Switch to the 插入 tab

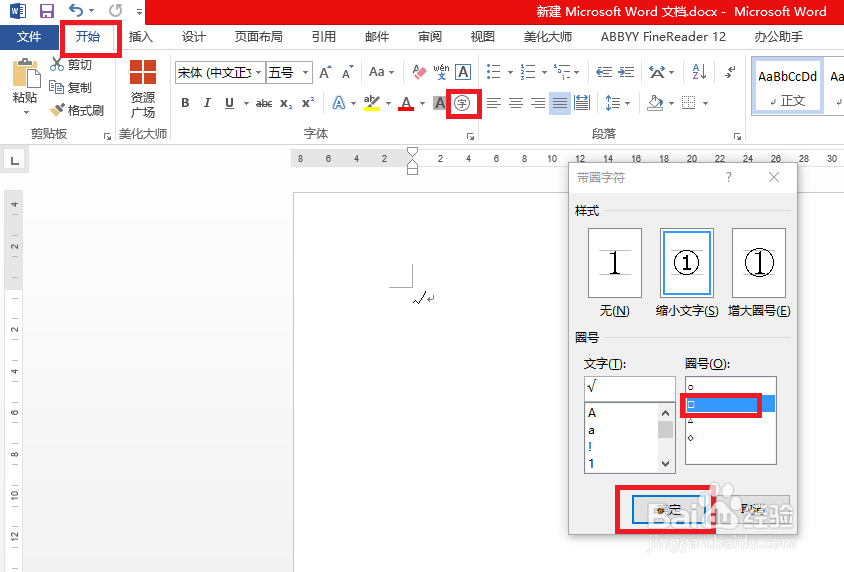[140, 37]
